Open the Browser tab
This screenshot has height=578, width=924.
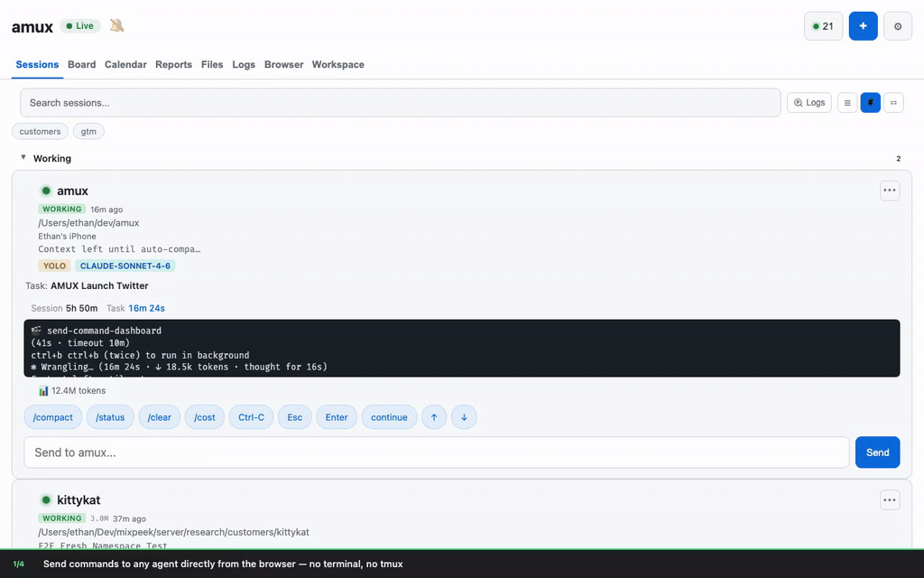pos(283,65)
